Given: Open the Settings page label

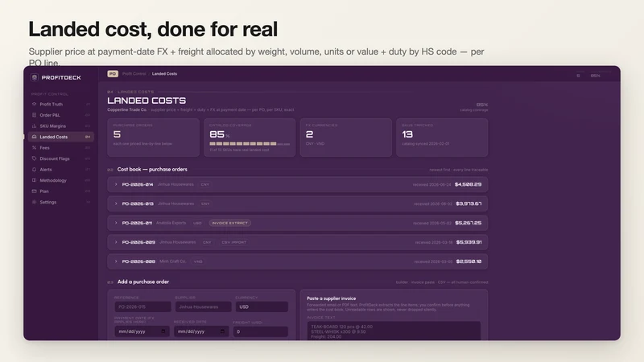Looking at the screenshot, I should pyautogui.click(x=48, y=202).
